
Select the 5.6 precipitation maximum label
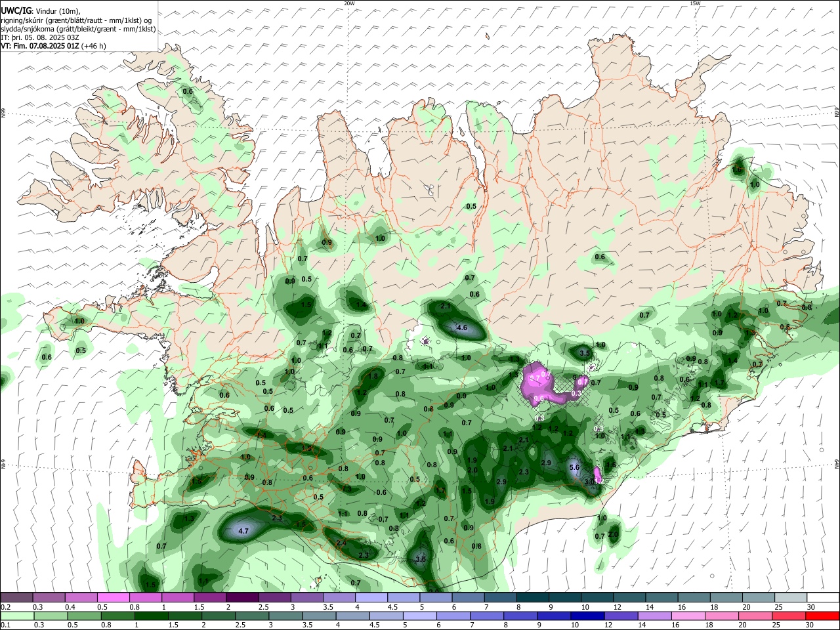574,467
